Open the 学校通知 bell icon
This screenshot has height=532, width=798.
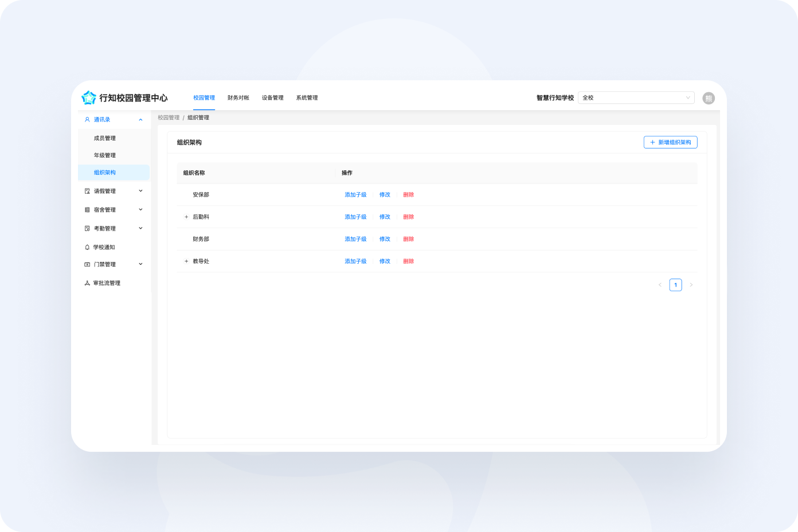[x=87, y=247]
